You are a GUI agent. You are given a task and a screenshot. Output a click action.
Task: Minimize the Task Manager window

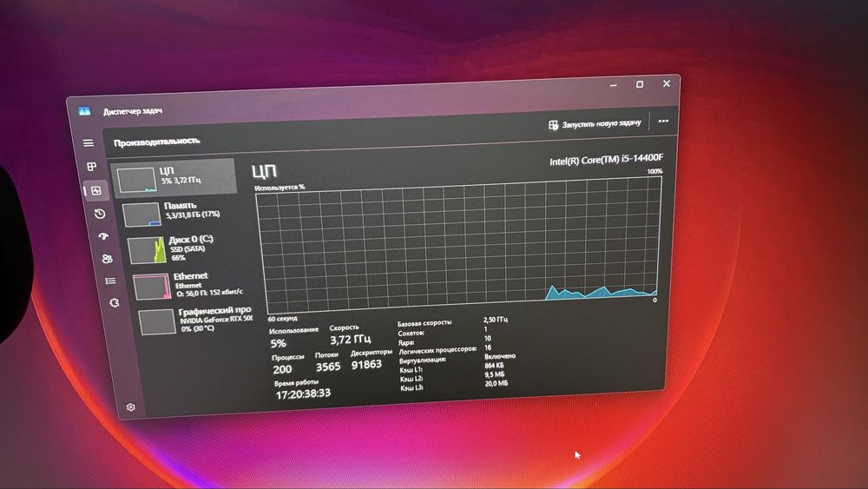coord(614,86)
